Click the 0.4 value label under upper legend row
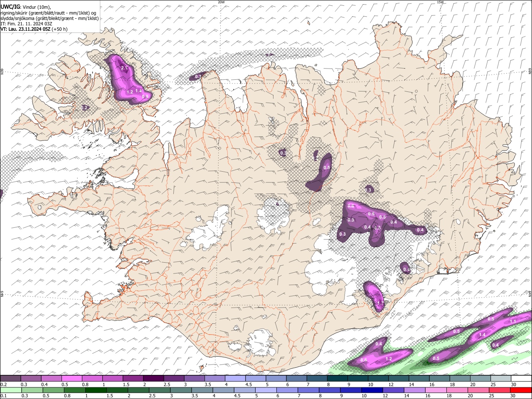 (44, 384)
